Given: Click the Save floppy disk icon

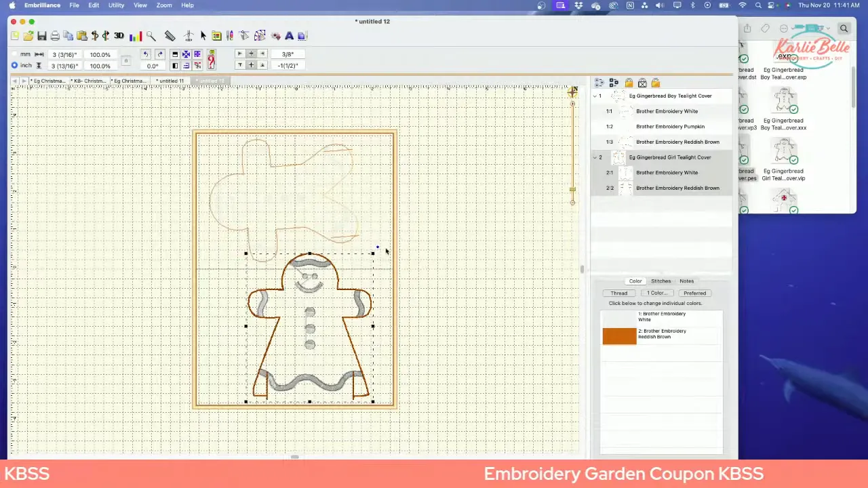Looking at the screenshot, I should click(42, 36).
